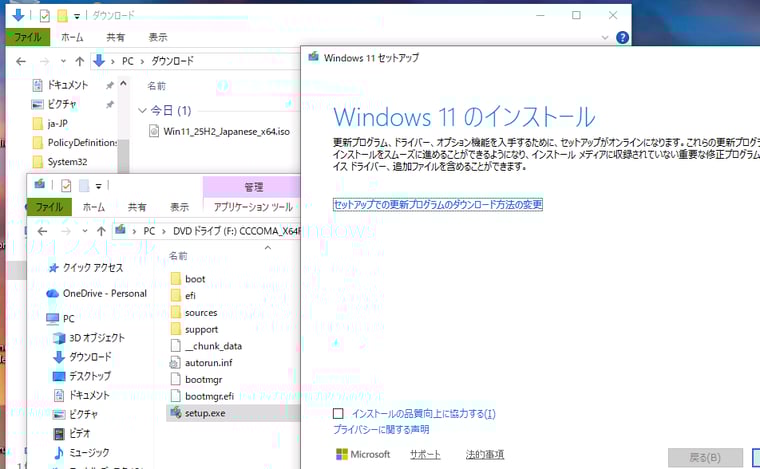Click the サポート link

[x=425, y=455]
